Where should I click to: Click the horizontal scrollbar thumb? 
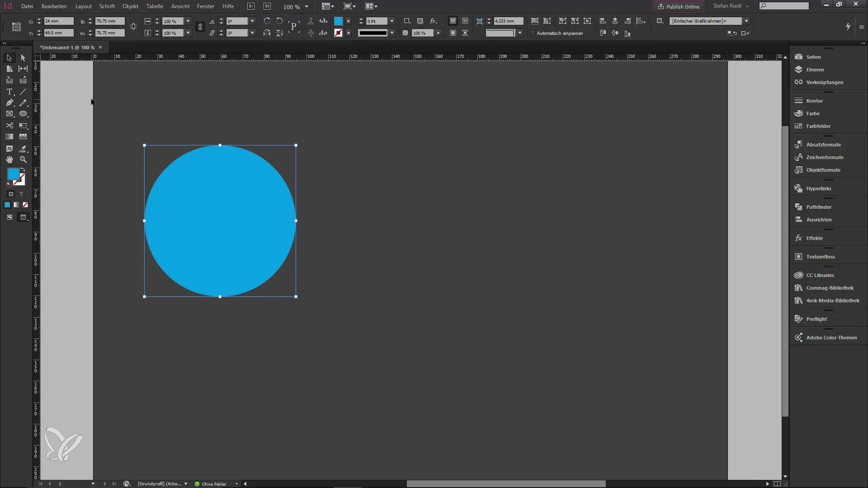(506, 483)
